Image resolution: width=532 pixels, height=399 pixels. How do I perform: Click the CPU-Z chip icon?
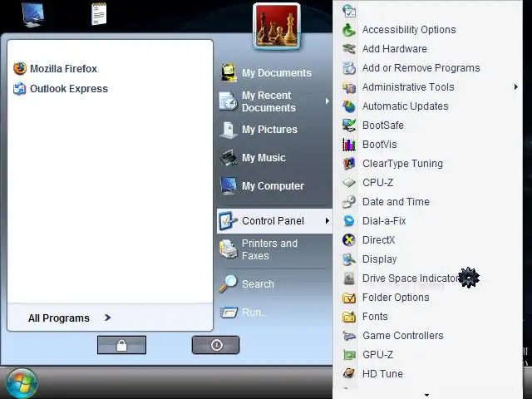coord(349,183)
